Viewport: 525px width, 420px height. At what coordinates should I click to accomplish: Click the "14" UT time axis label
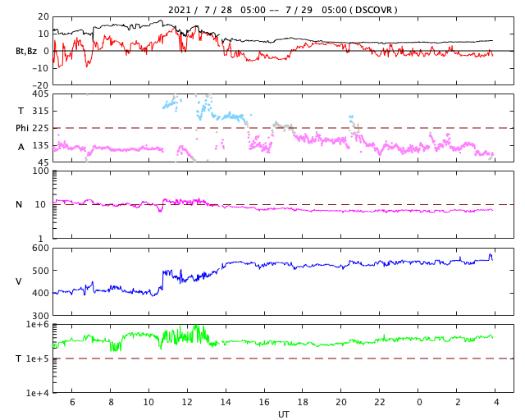pos(226,402)
